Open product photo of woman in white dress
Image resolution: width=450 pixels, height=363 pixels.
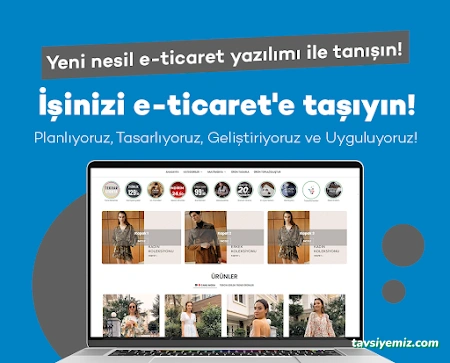pos(193,315)
